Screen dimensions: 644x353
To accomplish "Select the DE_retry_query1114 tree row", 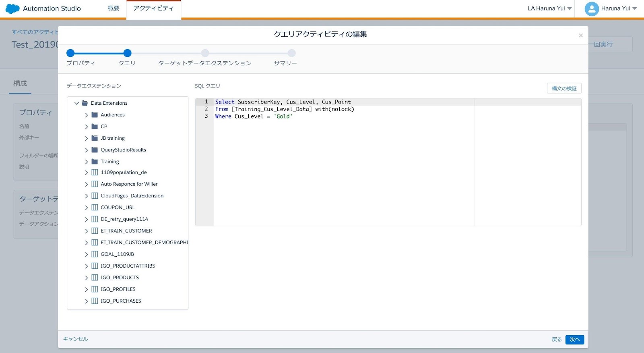I will click(124, 219).
